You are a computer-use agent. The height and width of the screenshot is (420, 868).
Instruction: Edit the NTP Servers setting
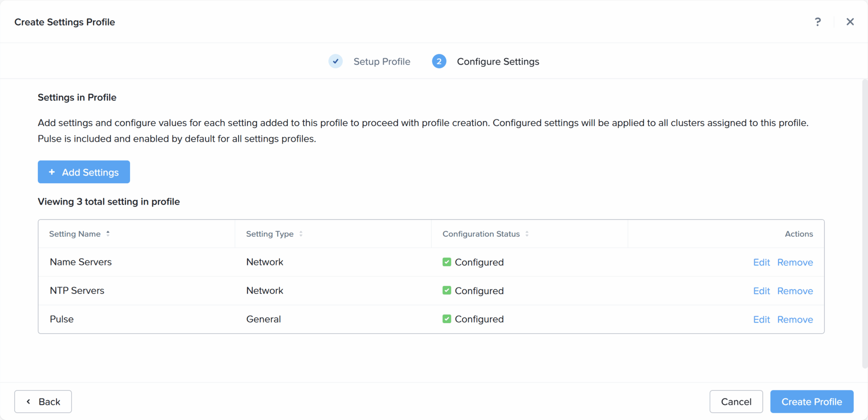coord(761,290)
